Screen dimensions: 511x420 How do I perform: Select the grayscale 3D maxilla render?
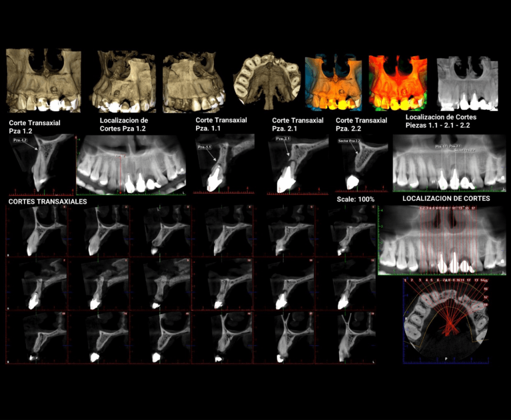(x=467, y=83)
